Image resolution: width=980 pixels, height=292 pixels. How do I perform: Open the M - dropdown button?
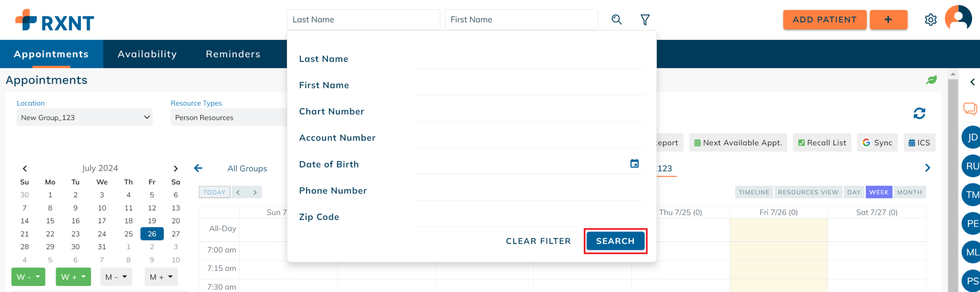point(116,277)
